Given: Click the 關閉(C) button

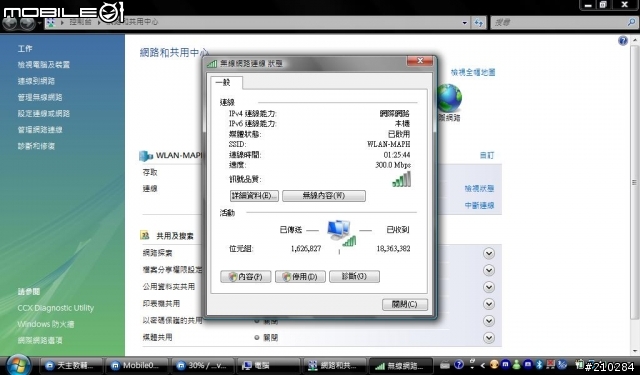Looking at the screenshot, I should (x=404, y=304).
